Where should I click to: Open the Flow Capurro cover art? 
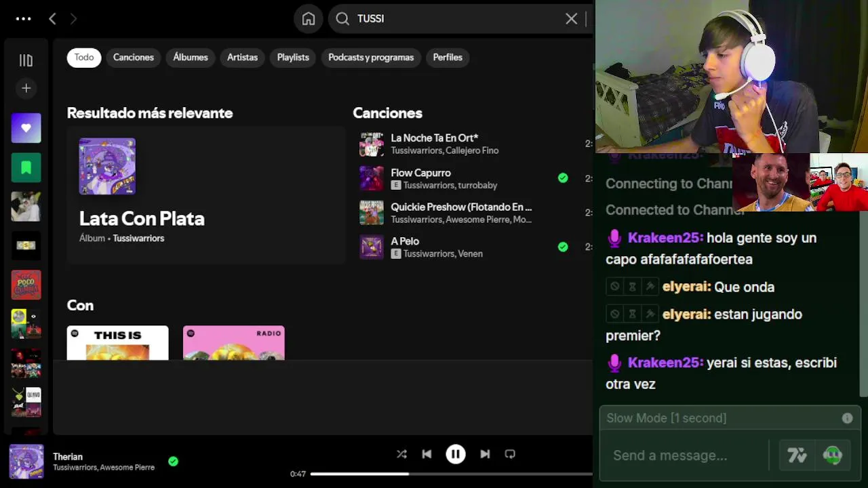372,178
